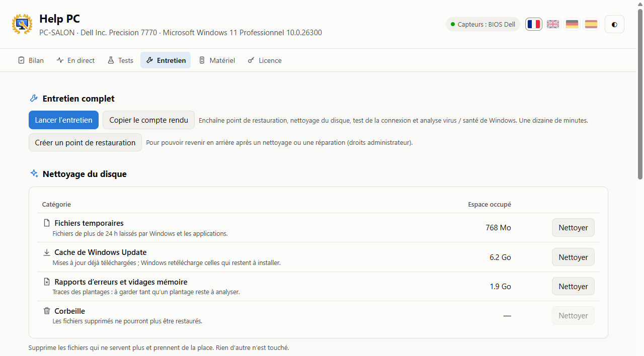Click the Capteurs : BIOS Dell badge

click(x=483, y=24)
